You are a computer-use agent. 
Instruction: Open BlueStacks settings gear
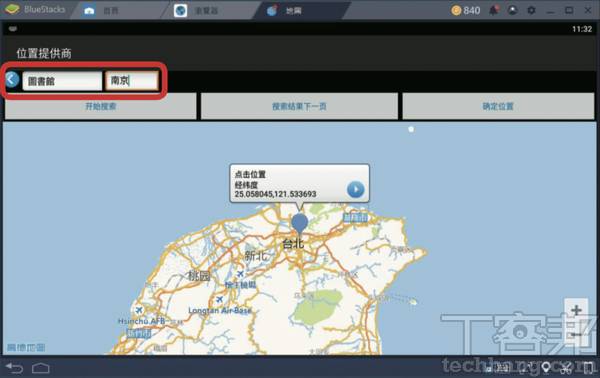[531, 10]
